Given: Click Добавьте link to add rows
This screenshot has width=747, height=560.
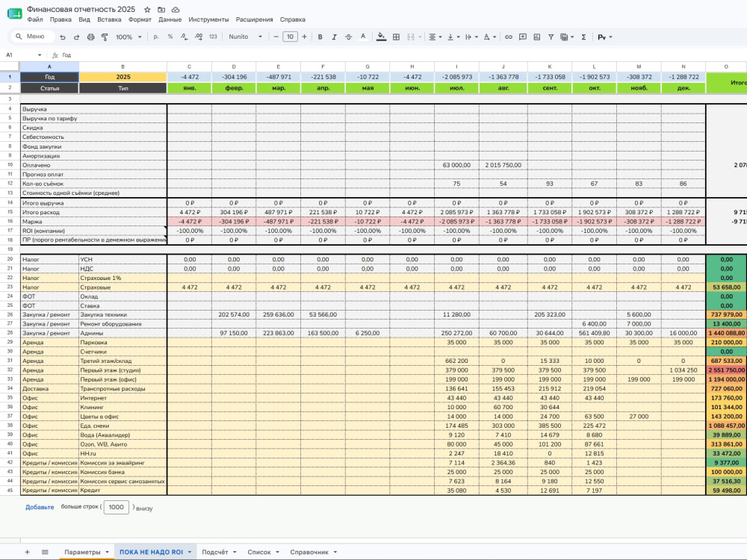Looking at the screenshot, I should pos(40,507).
